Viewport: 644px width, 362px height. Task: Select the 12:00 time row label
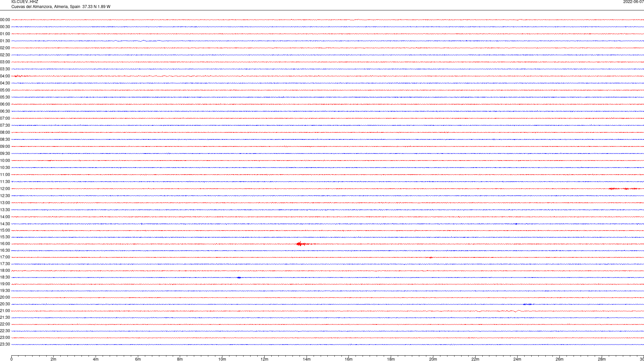(5, 189)
